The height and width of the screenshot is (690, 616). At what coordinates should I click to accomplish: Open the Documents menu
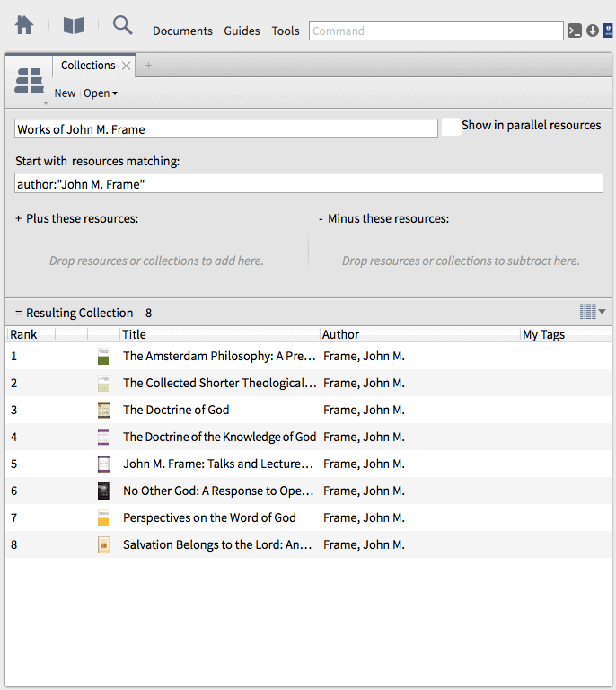pos(182,31)
